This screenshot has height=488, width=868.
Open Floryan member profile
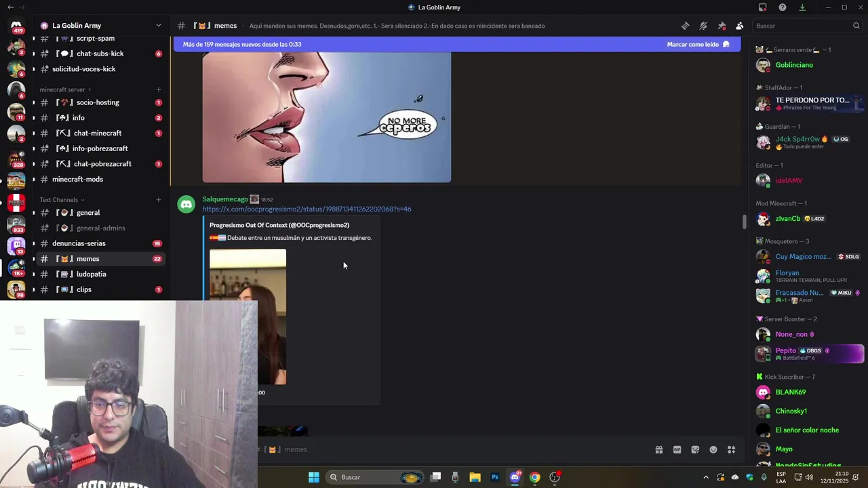809,276
